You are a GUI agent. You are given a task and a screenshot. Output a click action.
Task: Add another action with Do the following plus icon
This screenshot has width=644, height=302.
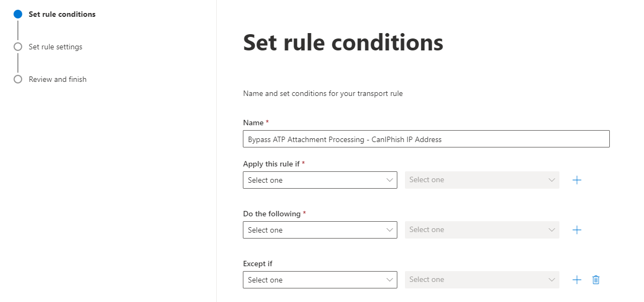577,230
